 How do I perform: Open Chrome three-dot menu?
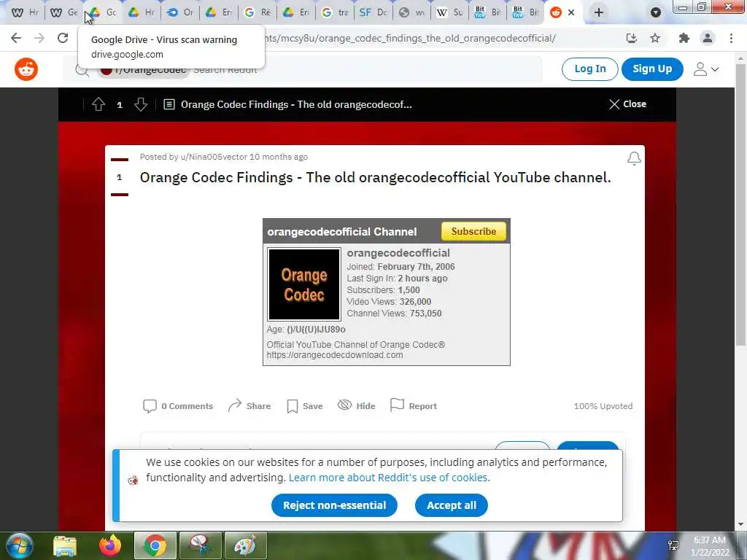(731, 38)
